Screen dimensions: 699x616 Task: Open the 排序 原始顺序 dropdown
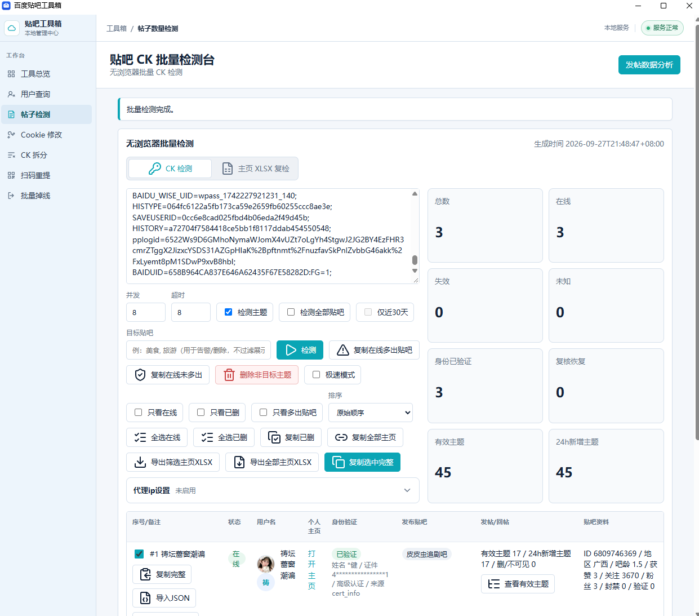coord(371,413)
